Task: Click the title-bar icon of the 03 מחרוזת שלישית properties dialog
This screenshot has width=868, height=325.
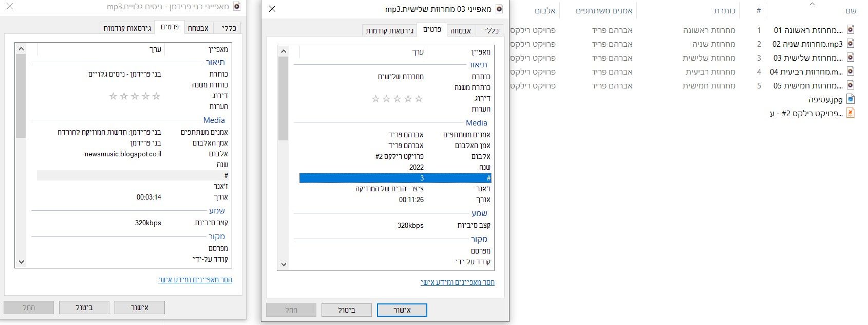Action: (x=499, y=9)
